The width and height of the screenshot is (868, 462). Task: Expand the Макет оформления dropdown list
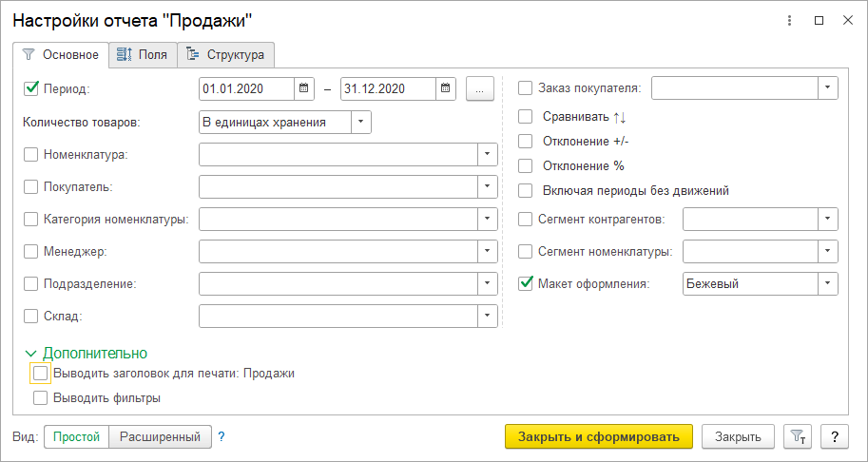tap(828, 283)
